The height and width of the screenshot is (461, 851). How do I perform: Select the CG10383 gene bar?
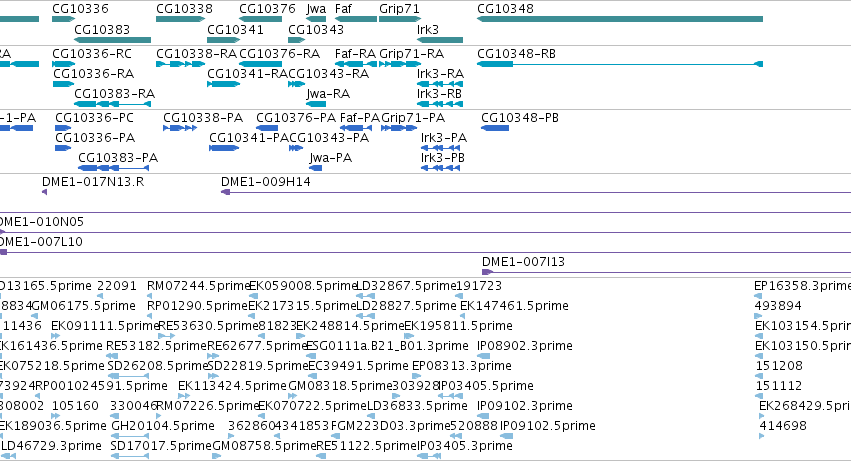coord(112,40)
